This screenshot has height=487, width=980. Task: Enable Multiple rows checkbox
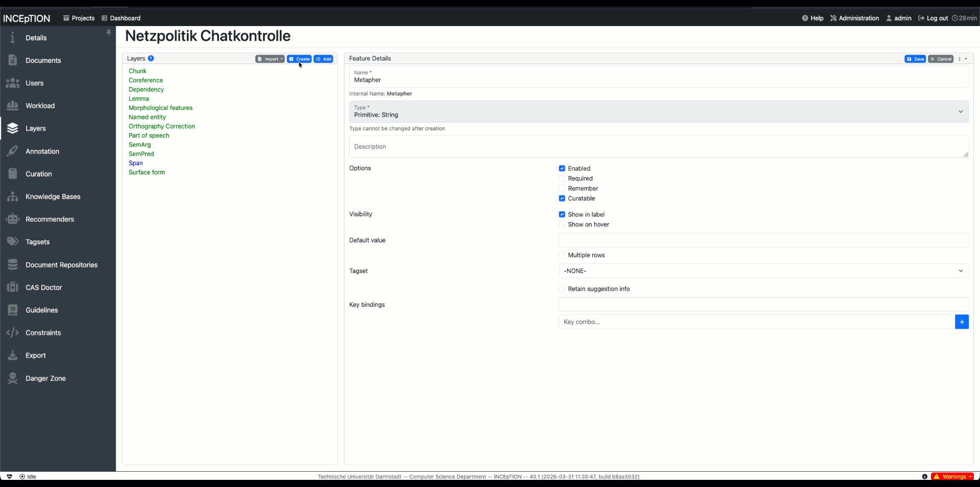(x=562, y=255)
